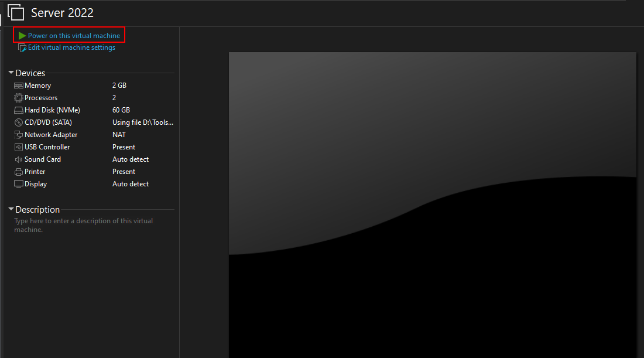
Task: Click the green Power on play icon
Action: [22, 36]
